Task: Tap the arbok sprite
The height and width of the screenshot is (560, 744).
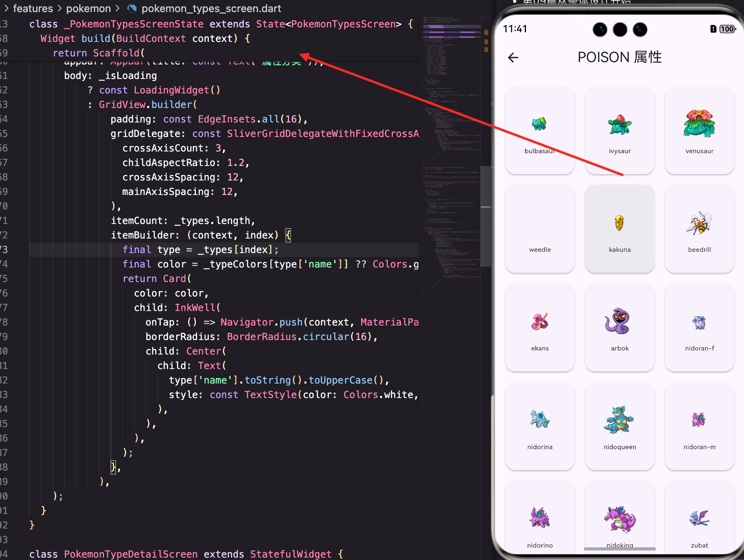Action: [x=618, y=321]
